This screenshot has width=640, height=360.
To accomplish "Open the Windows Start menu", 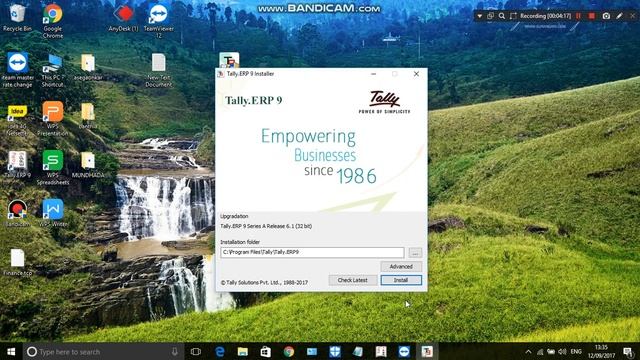I will click(x=11, y=351).
